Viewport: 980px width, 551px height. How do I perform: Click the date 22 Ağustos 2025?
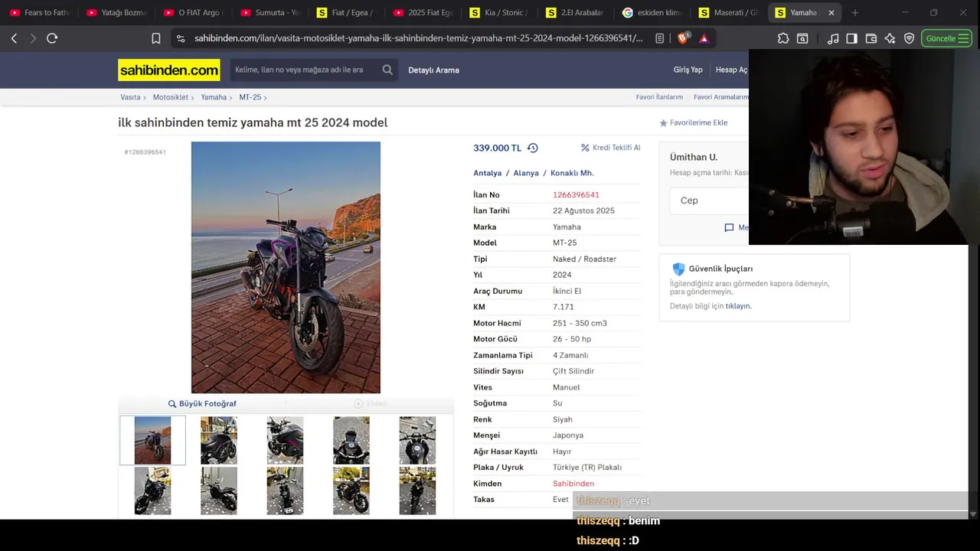click(583, 210)
